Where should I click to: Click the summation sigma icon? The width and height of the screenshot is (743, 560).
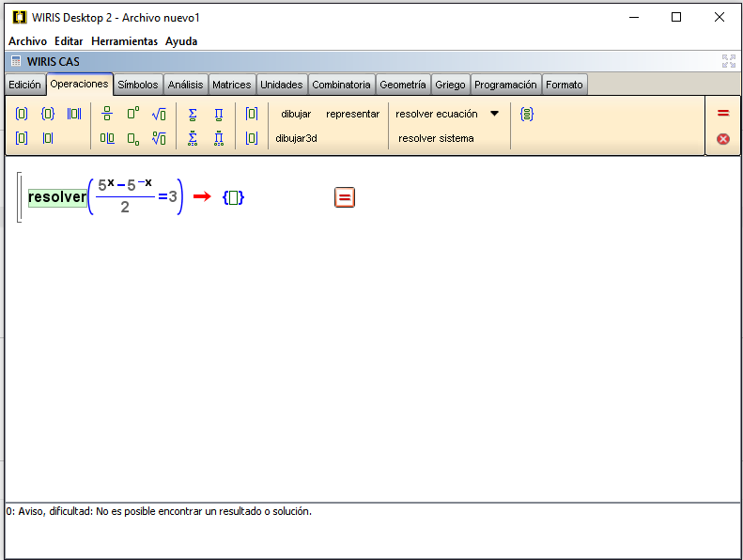coord(193,114)
